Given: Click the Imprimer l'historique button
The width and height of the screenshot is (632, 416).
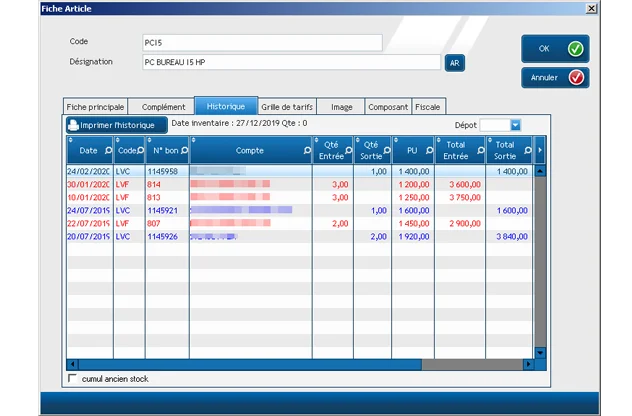Looking at the screenshot, I should (x=115, y=125).
